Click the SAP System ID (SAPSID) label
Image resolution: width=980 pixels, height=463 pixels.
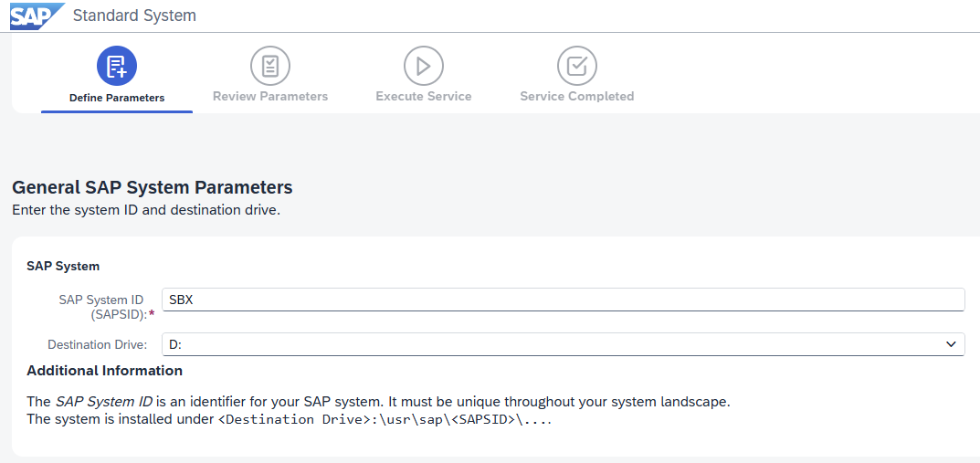105,307
